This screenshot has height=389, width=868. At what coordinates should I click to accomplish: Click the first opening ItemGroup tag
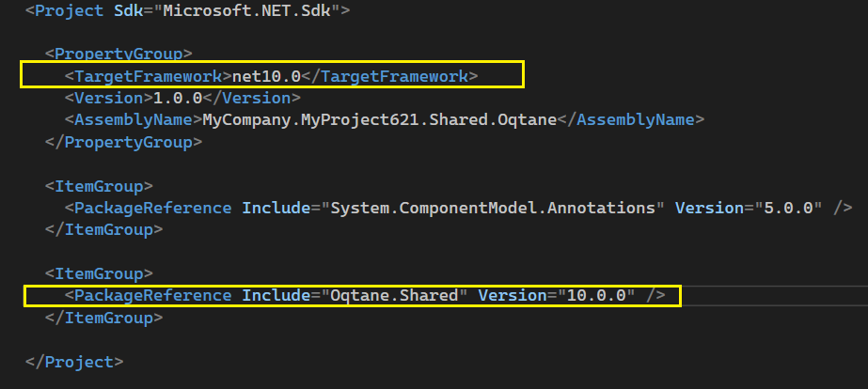100,185
